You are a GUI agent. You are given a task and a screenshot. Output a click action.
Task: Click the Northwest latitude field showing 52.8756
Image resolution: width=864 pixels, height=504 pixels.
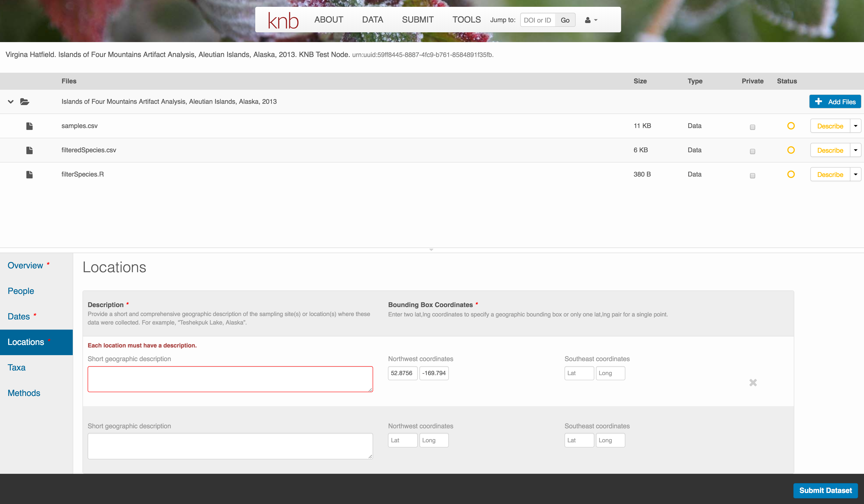(402, 373)
